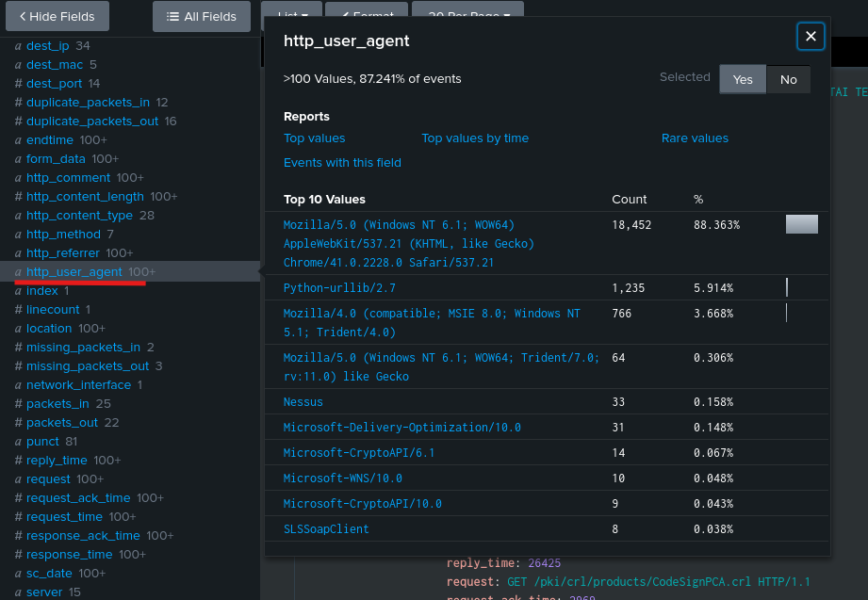Open the http_content_length field
Screen dimensions: 868x600
(85, 197)
